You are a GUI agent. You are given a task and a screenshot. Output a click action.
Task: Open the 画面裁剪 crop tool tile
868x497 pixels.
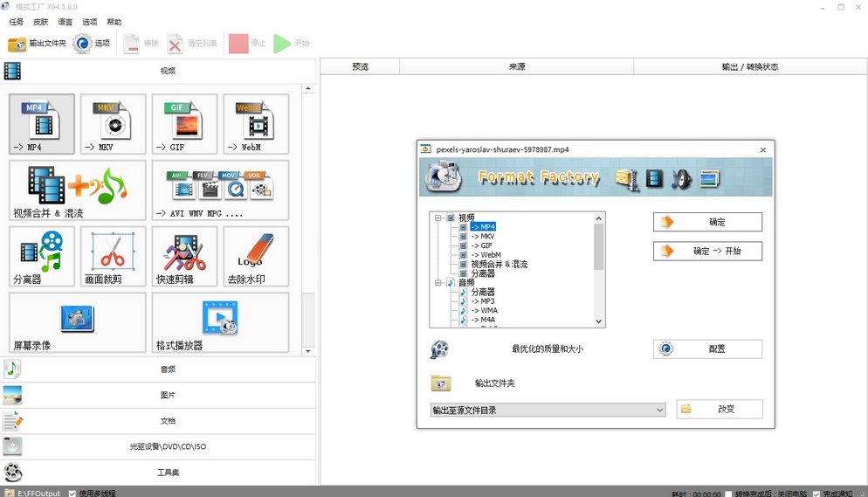pos(113,256)
